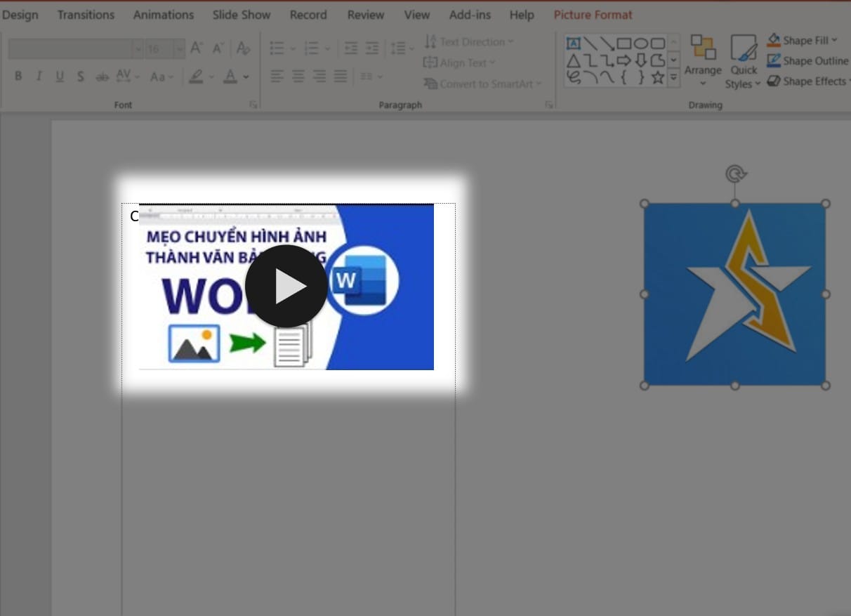Open the font name dropdown arrow
The height and width of the screenshot is (616, 851).
tap(138, 48)
